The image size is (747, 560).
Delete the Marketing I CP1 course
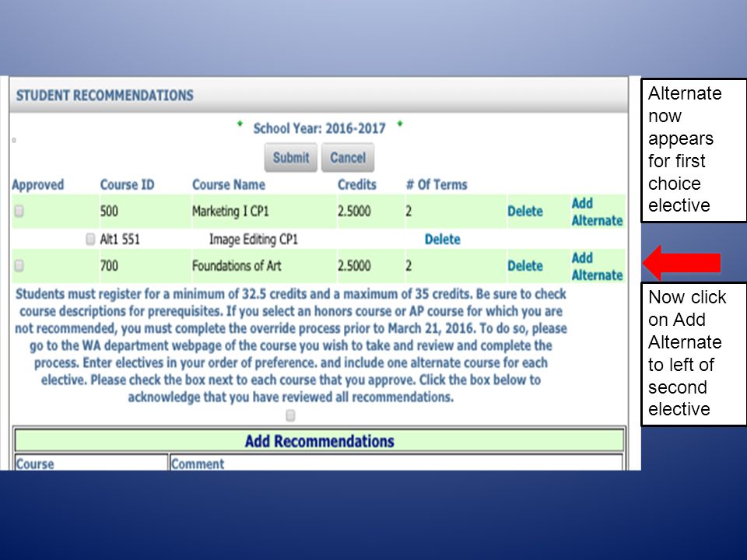point(525,211)
